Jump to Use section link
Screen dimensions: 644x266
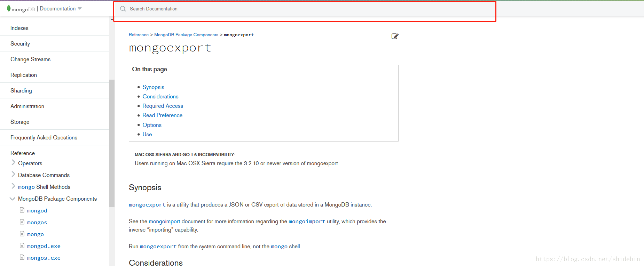click(x=147, y=135)
